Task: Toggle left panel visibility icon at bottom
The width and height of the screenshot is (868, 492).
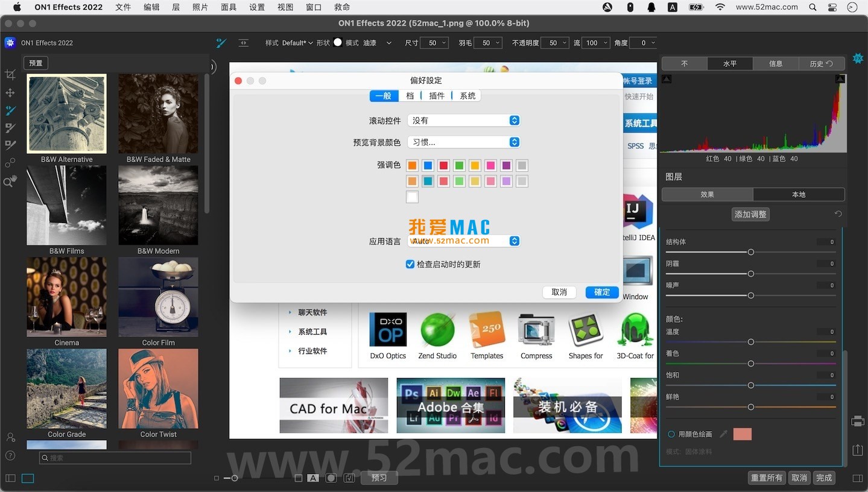Action: click(10, 478)
